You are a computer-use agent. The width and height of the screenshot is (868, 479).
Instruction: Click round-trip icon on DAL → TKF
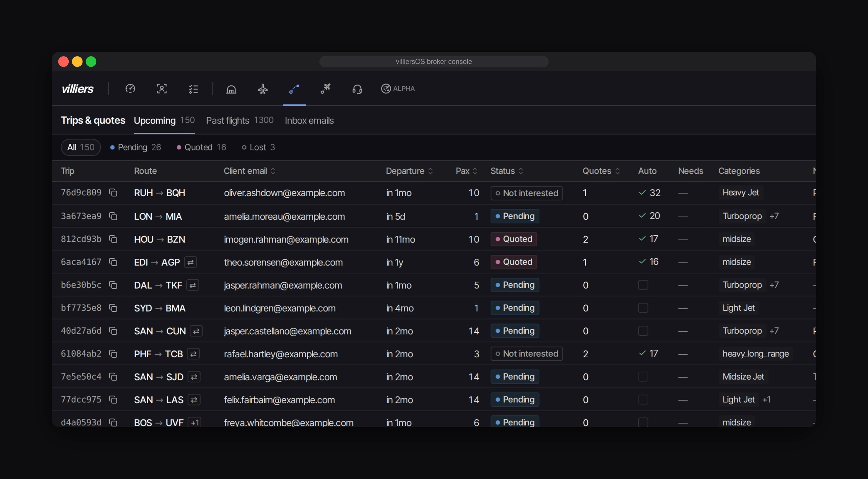(x=193, y=285)
